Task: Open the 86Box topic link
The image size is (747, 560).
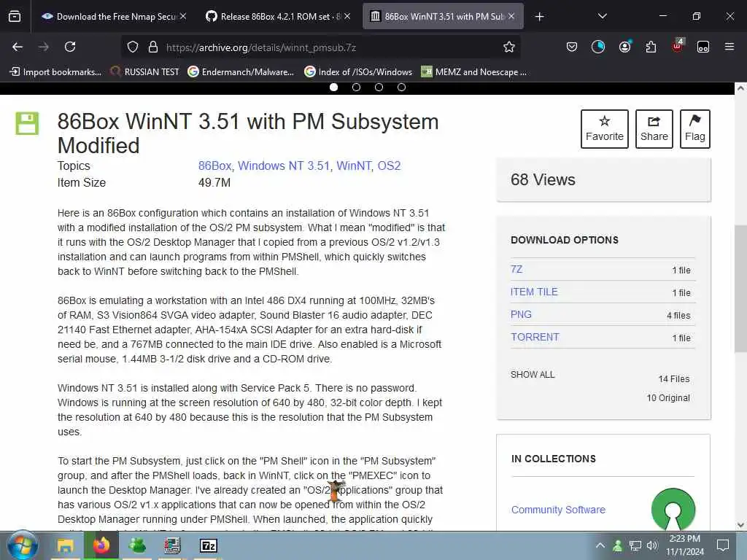Action: (214, 166)
